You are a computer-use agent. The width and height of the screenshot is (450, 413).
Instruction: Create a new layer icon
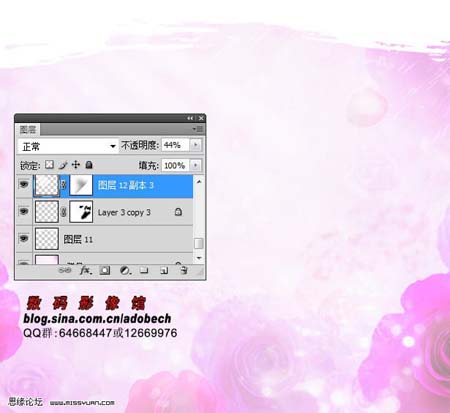pos(164,270)
